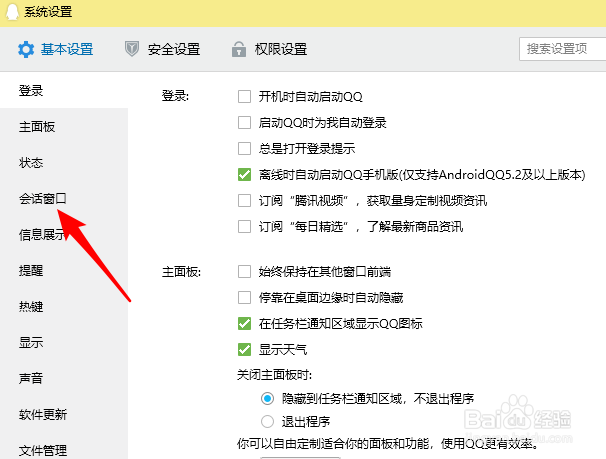Enable 始终保持在其他窗口前端 checkbox
The image size is (606, 459).
(x=244, y=272)
